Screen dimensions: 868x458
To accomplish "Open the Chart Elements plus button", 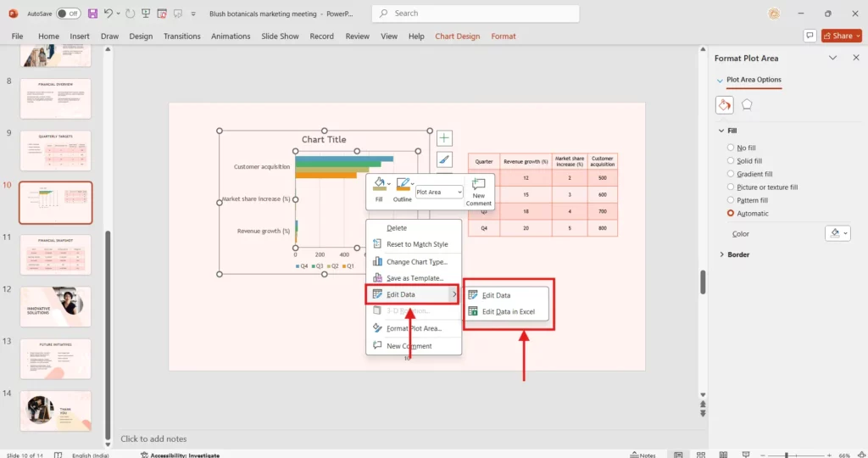I will click(444, 137).
